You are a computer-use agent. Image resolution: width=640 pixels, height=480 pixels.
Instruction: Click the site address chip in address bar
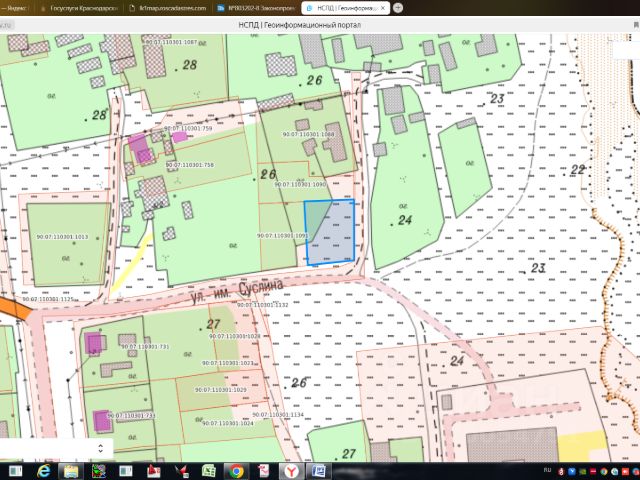(7, 25)
